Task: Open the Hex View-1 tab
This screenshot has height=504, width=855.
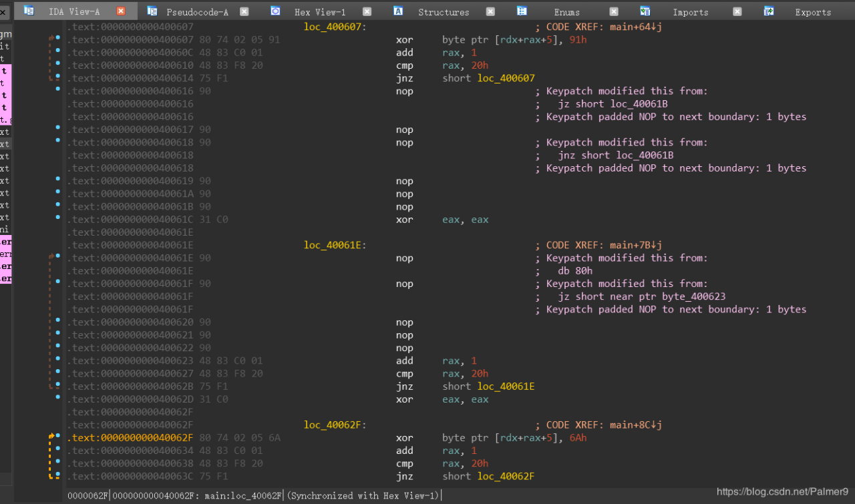Action: (x=320, y=11)
